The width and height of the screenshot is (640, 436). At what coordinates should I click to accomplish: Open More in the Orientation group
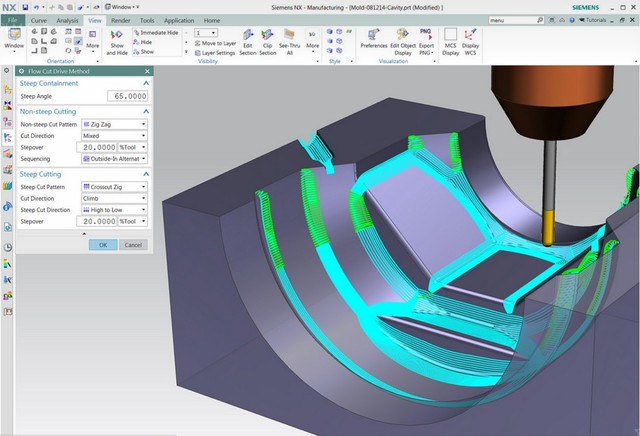(x=93, y=40)
